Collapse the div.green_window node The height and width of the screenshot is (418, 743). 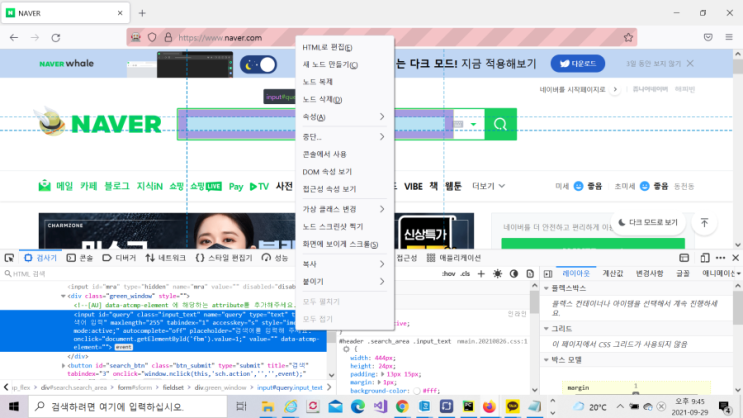(x=63, y=296)
